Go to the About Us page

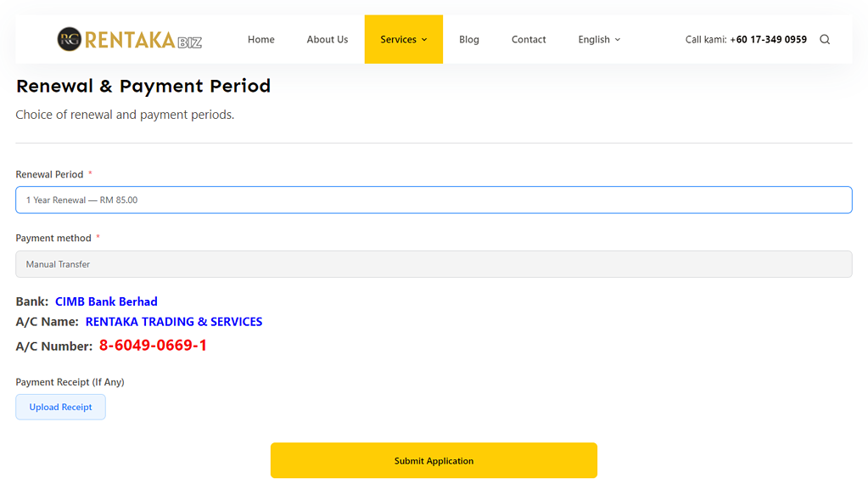click(327, 39)
